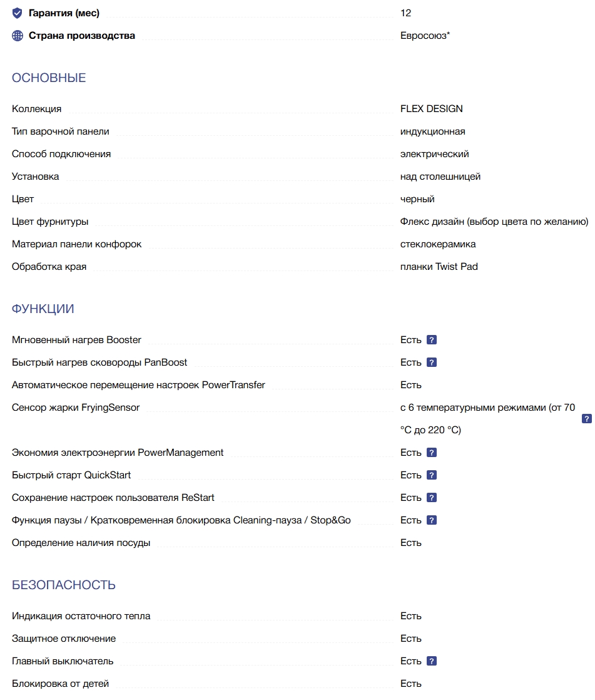Click help icon for PowerManagement row
595x700 pixels.
431,453
